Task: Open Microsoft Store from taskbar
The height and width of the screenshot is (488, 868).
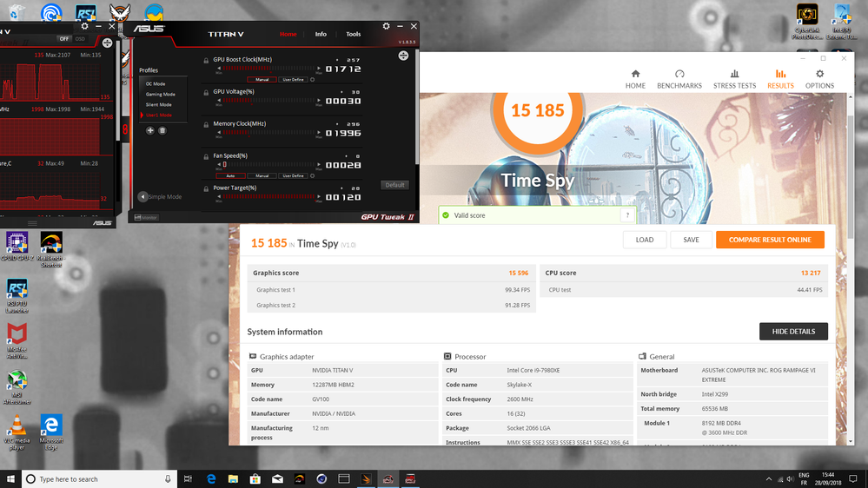Action: [x=255, y=479]
